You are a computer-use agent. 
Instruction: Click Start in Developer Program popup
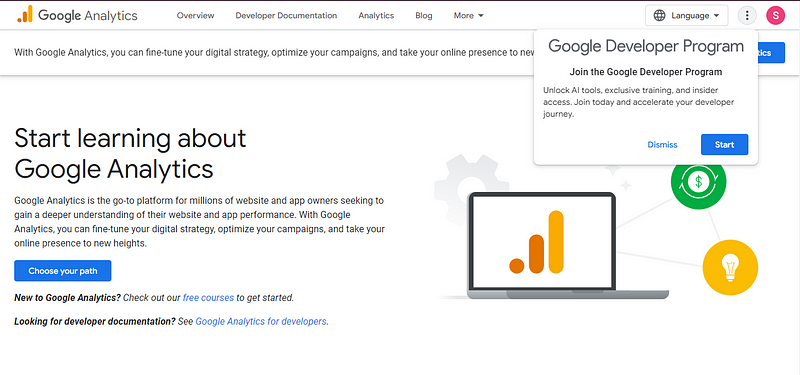724,144
